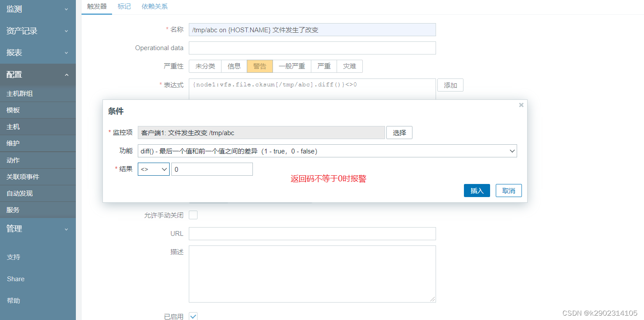The height and width of the screenshot is (320, 644).
Task: Expand the 管理 sidebar section
Action: 38,229
